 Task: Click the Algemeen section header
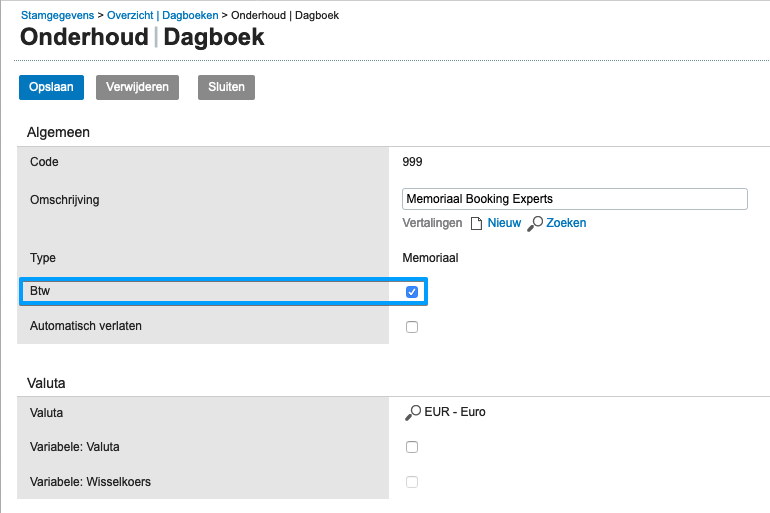click(59, 132)
